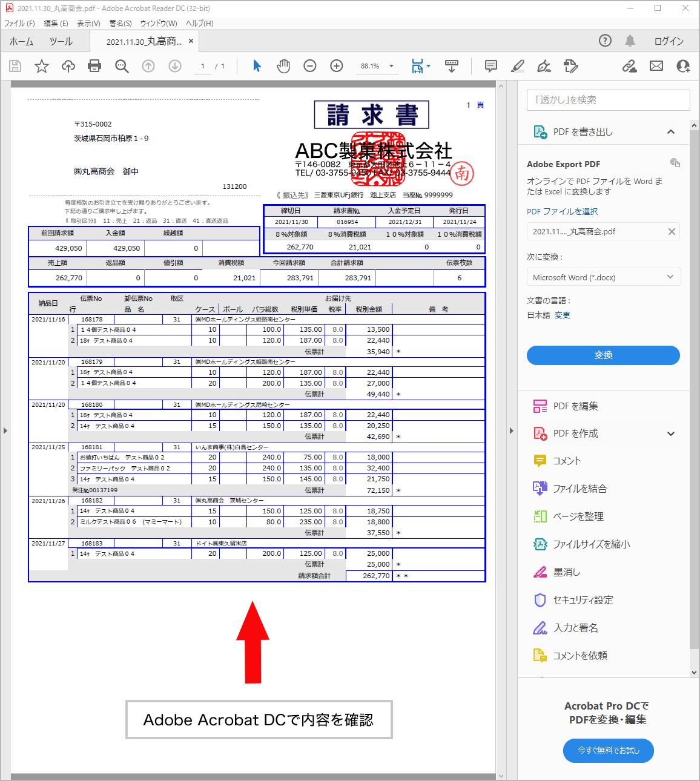Open the ヘルプ(H) menu
The image size is (700, 781).
pos(200,24)
